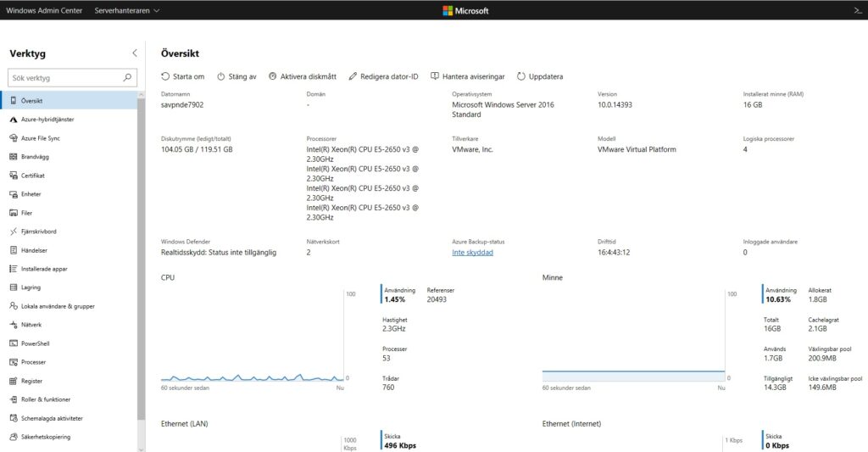Select version 10.0.14393 text

pos(615,104)
